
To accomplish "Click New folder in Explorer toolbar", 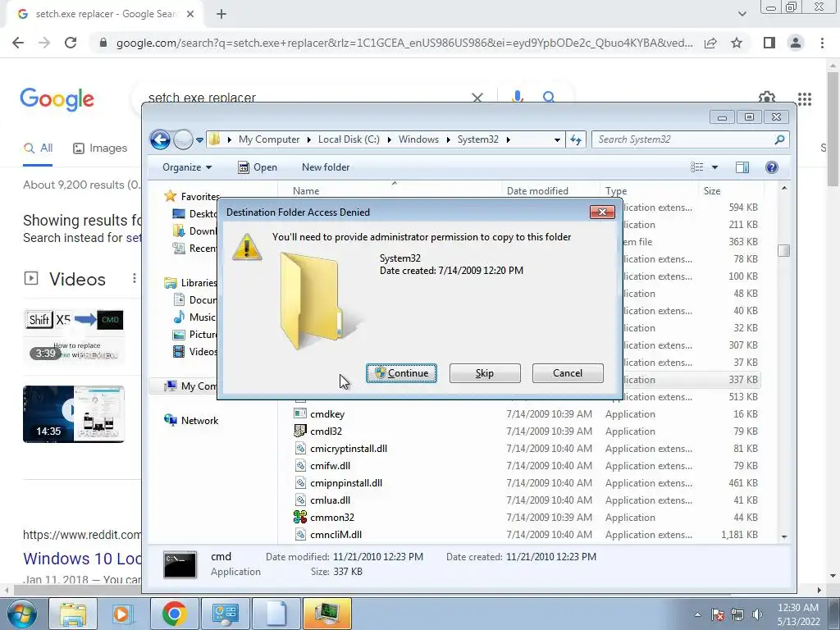I will [x=326, y=167].
